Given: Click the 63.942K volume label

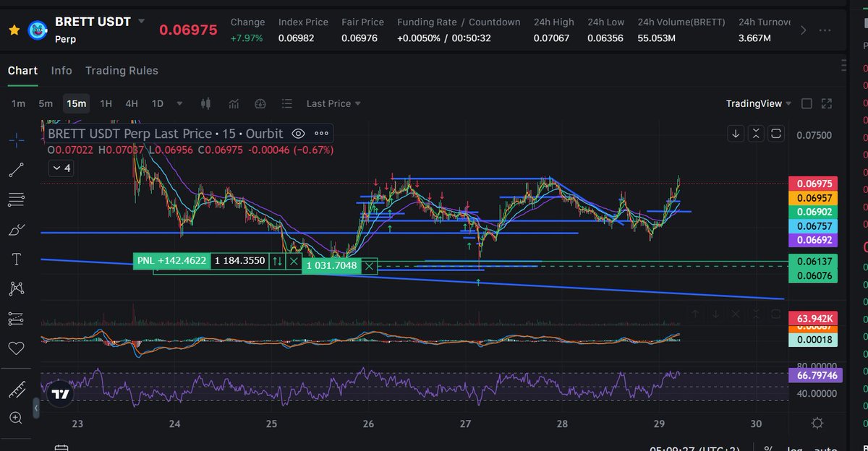Looking at the screenshot, I should 814,318.
